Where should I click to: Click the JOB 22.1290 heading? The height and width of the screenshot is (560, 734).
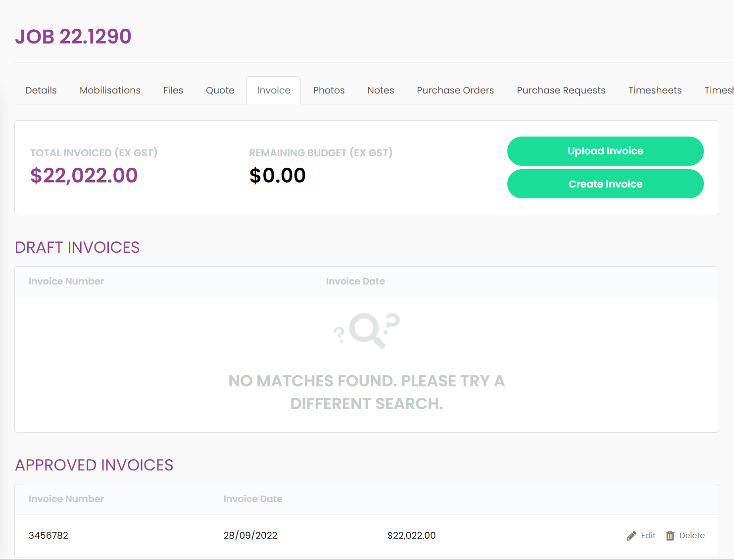[x=73, y=37]
